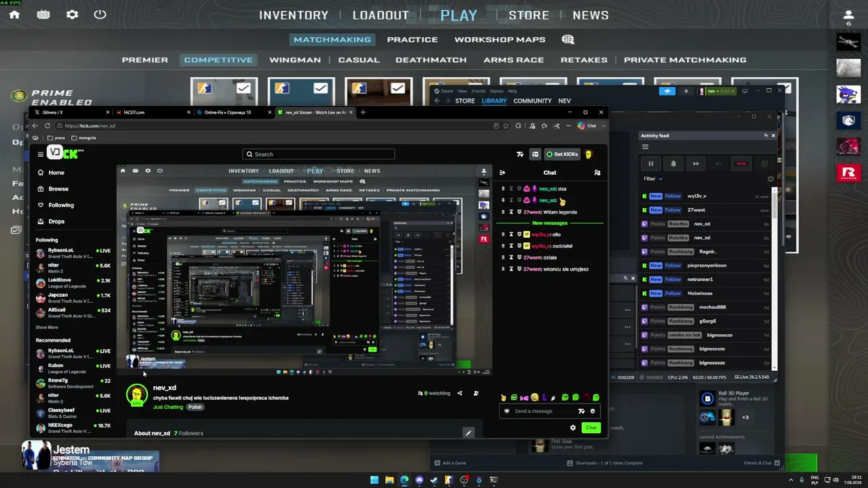Image resolution: width=868 pixels, height=488 pixels.
Task: Select the PRACTICE mode tab
Action: pos(412,39)
